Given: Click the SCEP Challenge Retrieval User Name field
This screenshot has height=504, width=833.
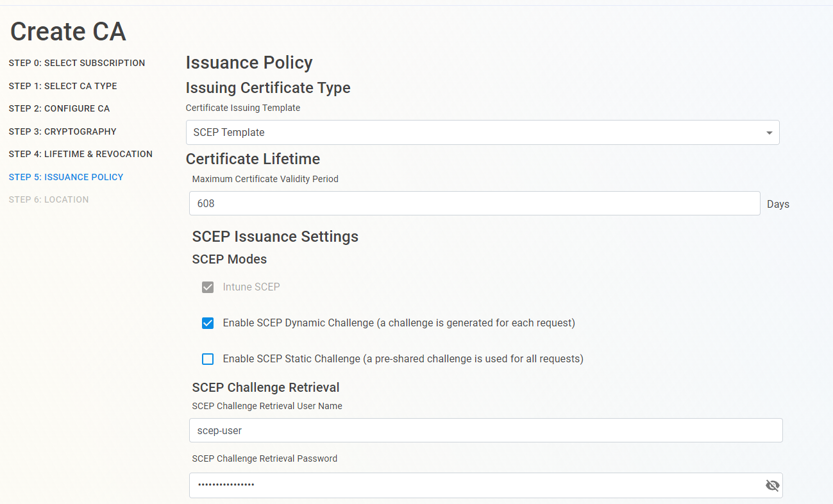Looking at the screenshot, I should tap(485, 430).
